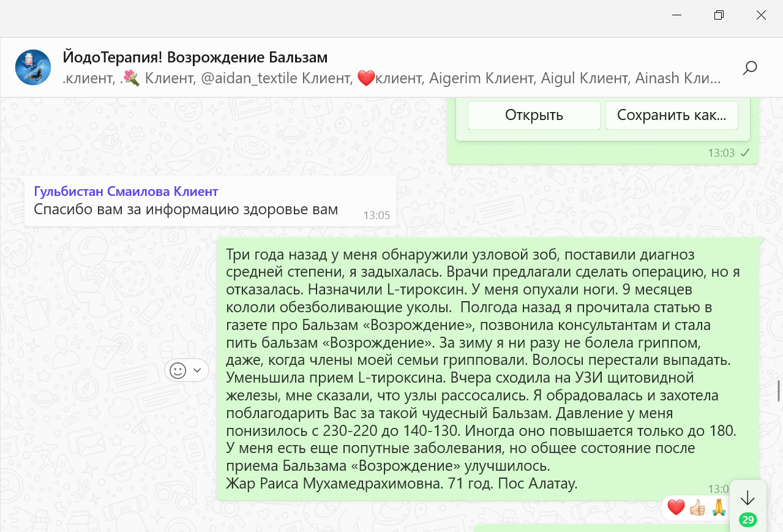Screen dimensions: 783x532
Task: Click the thumbs up reaction emoji
Action: tap(697, 508)
